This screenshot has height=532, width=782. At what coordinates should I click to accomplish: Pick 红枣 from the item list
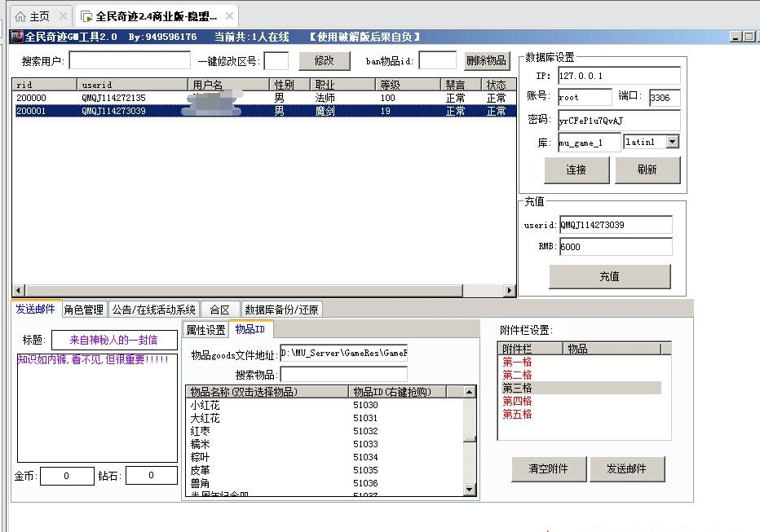tap(204, 431)
